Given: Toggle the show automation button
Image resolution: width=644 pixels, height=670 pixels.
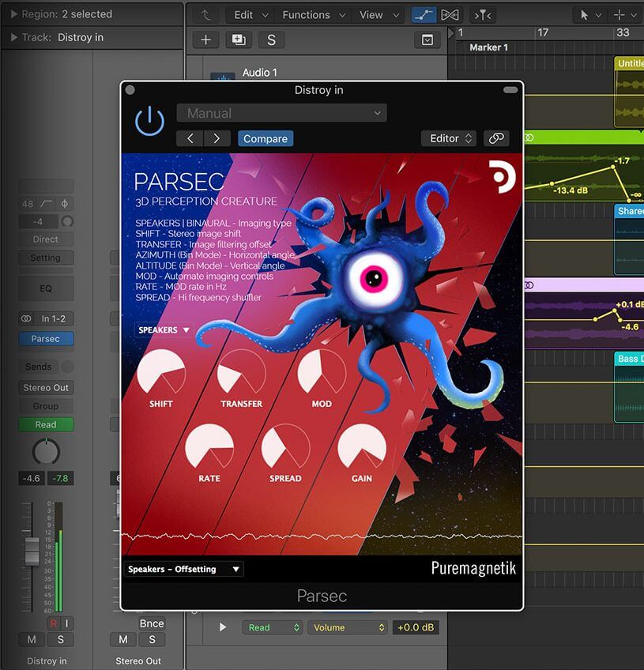Looking at the screenshot, I should point(424,15).
